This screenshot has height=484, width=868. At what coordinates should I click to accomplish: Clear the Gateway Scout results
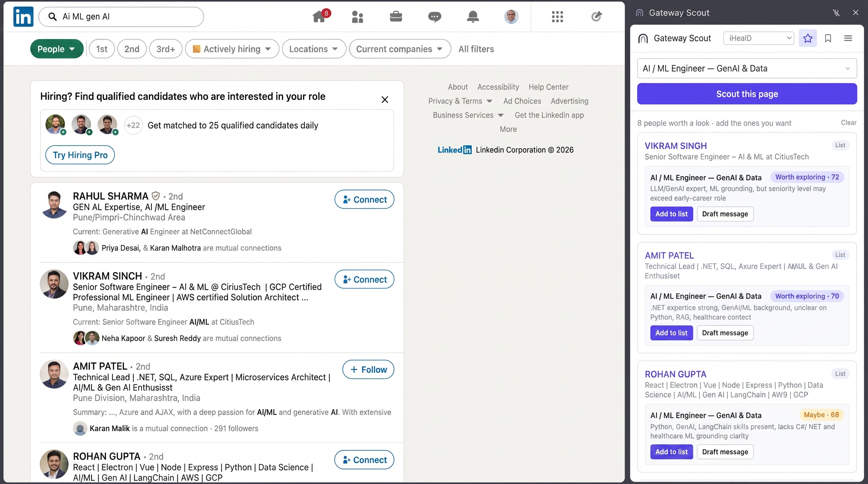[x=848, y=123]
